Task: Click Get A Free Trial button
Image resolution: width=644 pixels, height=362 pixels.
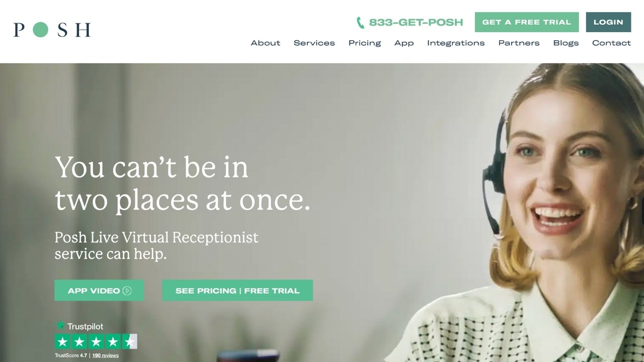Action: [x=527, y=22]
